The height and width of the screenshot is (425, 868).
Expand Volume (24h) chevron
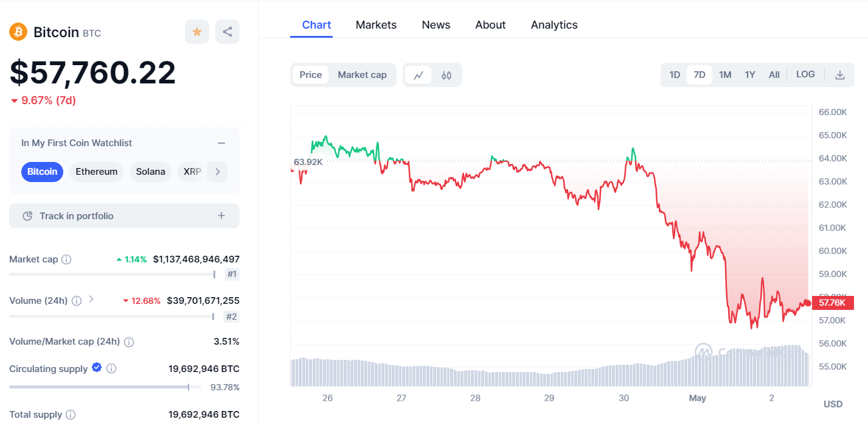coord(91,299)
